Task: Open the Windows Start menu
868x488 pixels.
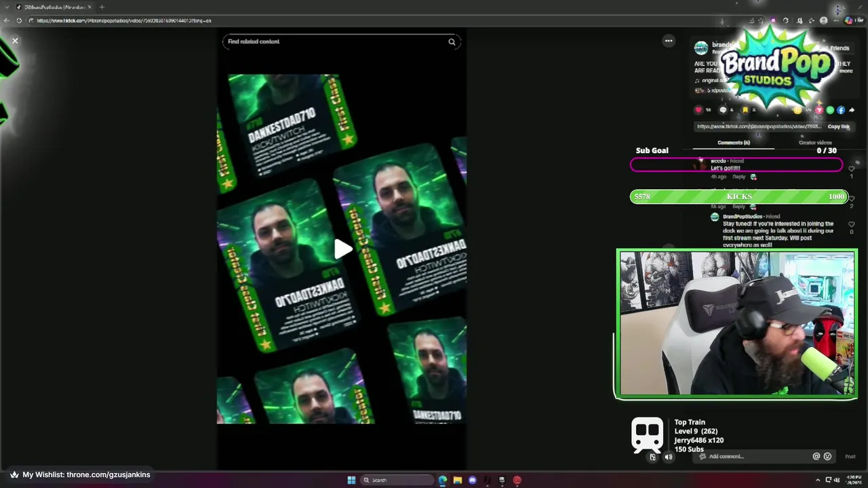Action: 351,480
